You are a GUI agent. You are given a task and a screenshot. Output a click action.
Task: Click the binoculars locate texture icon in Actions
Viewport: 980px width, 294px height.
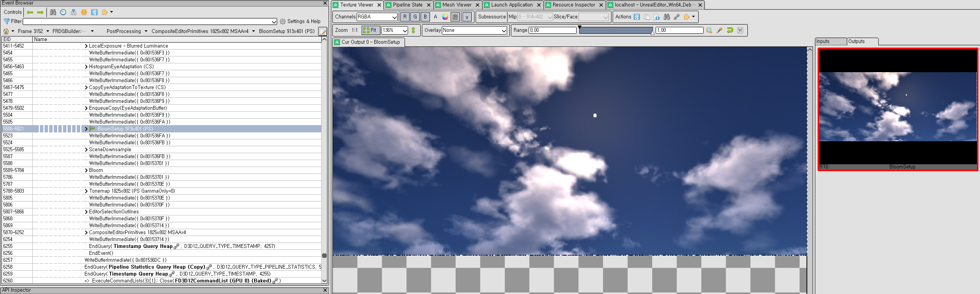667,17
